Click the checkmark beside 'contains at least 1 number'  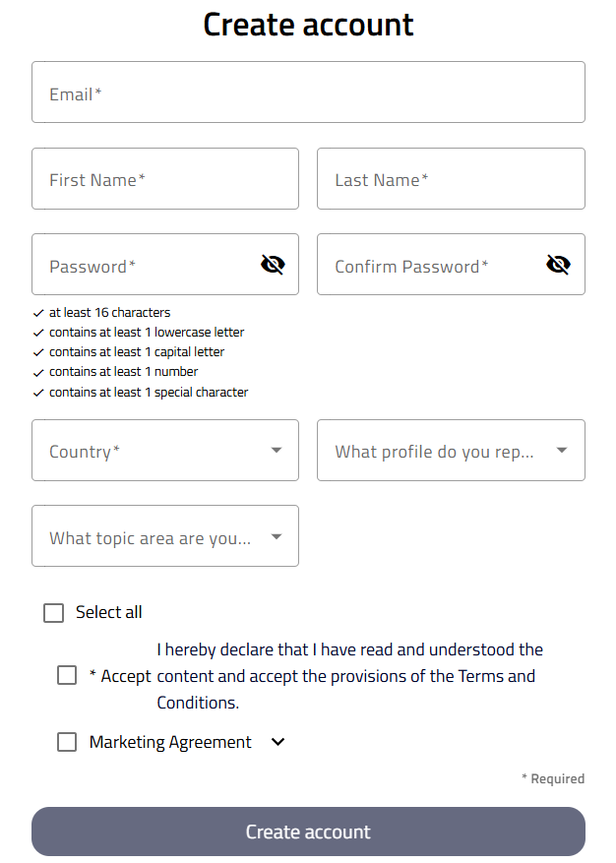38,371
